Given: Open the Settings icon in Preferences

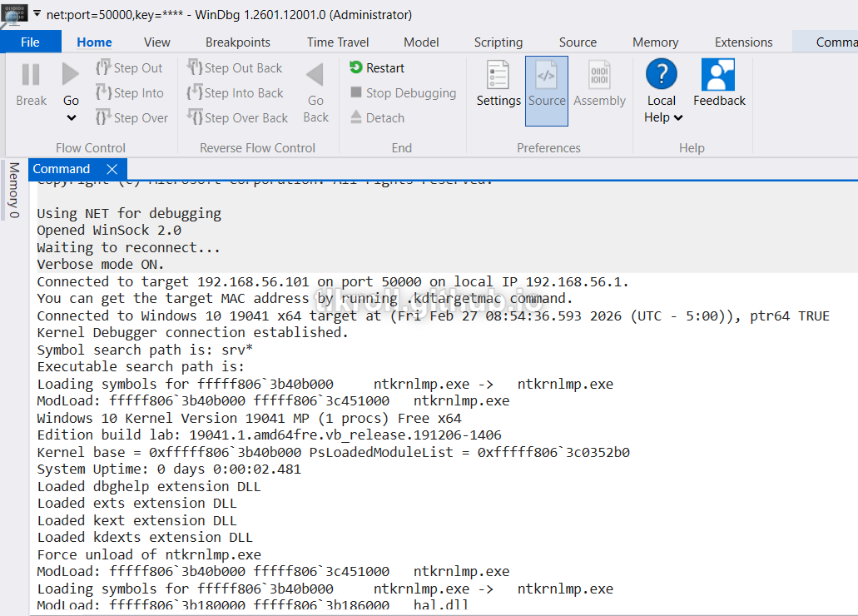Looking at the screenshot, I should point(498,76).
